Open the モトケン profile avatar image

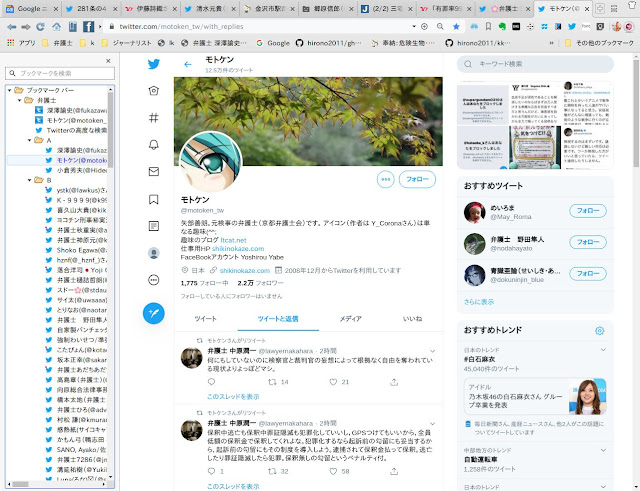pyautogui.click(x=211, y=162)
